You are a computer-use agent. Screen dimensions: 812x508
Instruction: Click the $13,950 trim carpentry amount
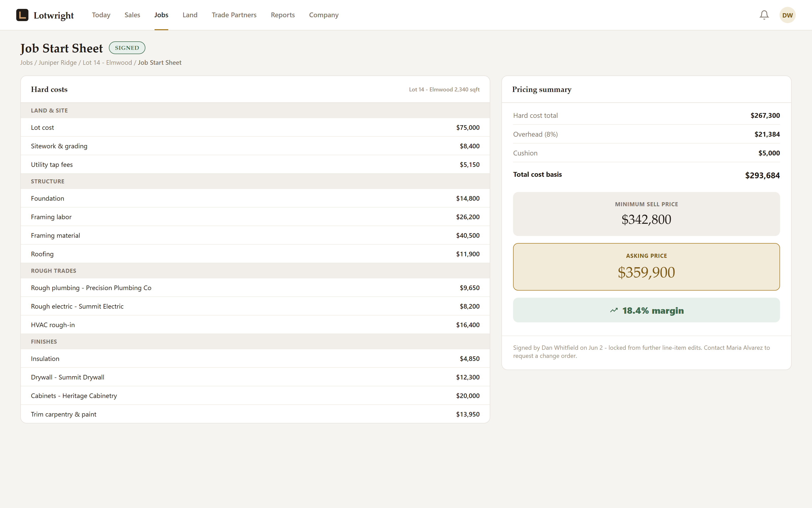(468, 414)
